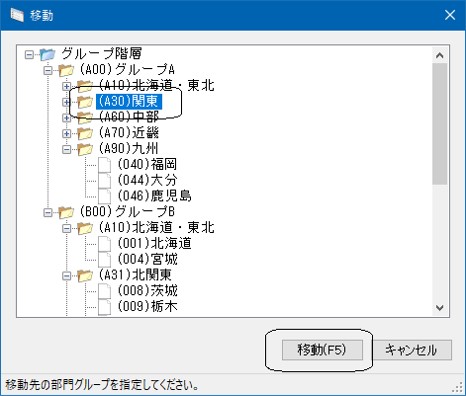Click the scrollbar up arrow
The image size is (466, 396).
pos(440,55)
